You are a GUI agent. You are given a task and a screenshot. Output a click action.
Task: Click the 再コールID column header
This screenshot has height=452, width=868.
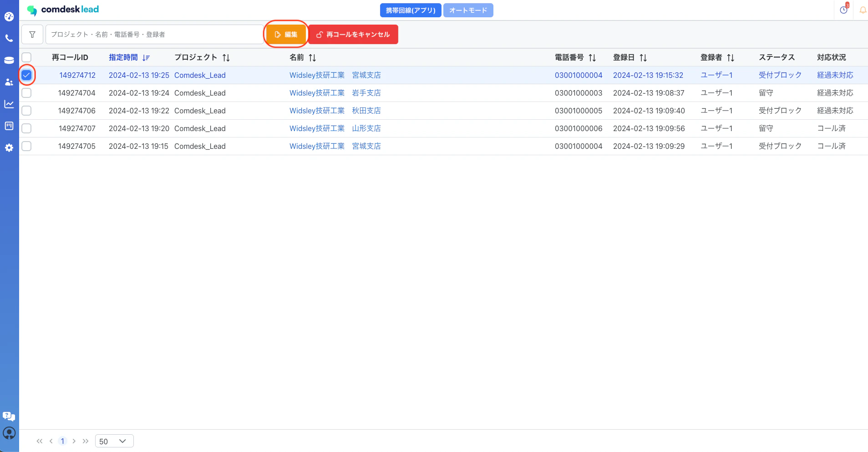tap(70, 57)
